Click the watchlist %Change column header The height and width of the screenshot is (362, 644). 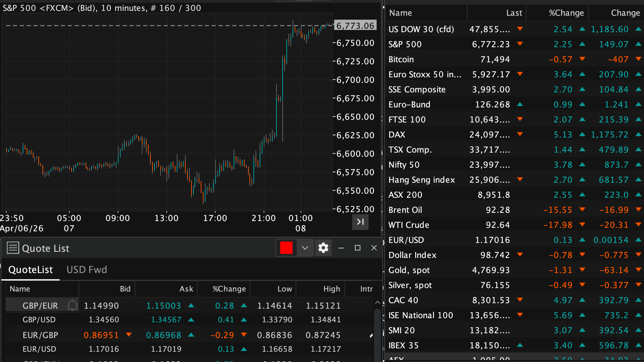557,13
